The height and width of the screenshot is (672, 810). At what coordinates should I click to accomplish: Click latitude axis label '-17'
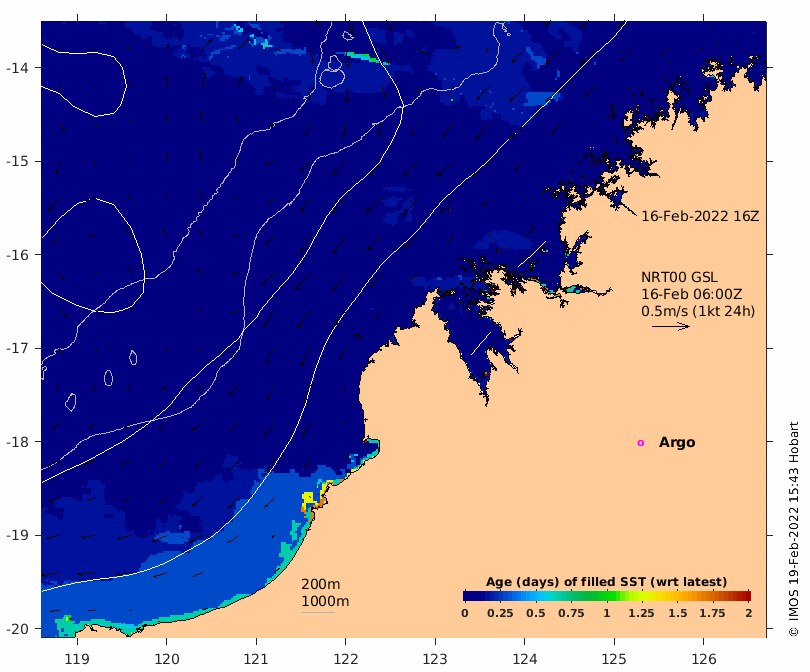pyautogui.click(x=17, y=348)
